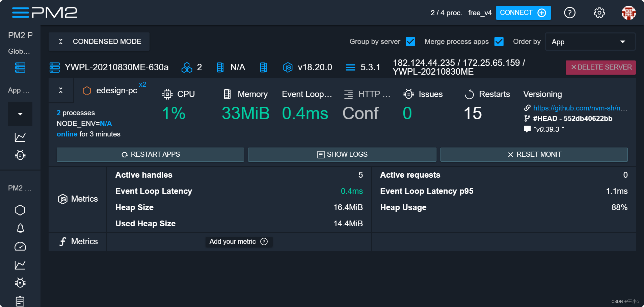
Task: Click RESET MONIT button
Action: (x=534, y=155)
